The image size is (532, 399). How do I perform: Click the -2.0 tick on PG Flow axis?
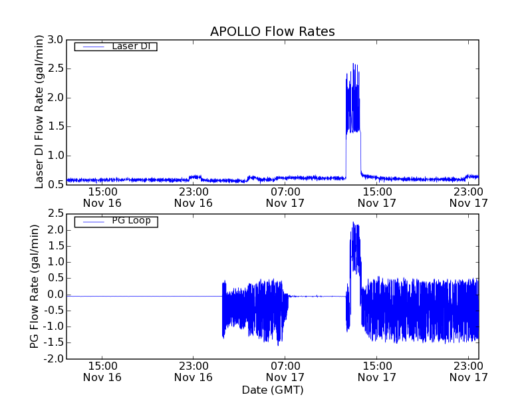[x=53, y=359]
